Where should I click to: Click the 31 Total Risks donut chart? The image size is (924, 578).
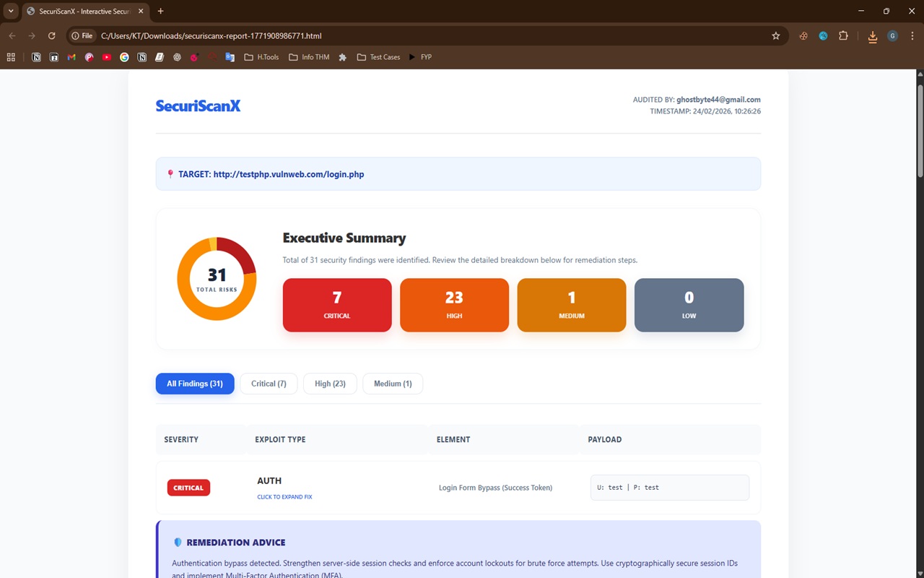click(x=217, y=279)
